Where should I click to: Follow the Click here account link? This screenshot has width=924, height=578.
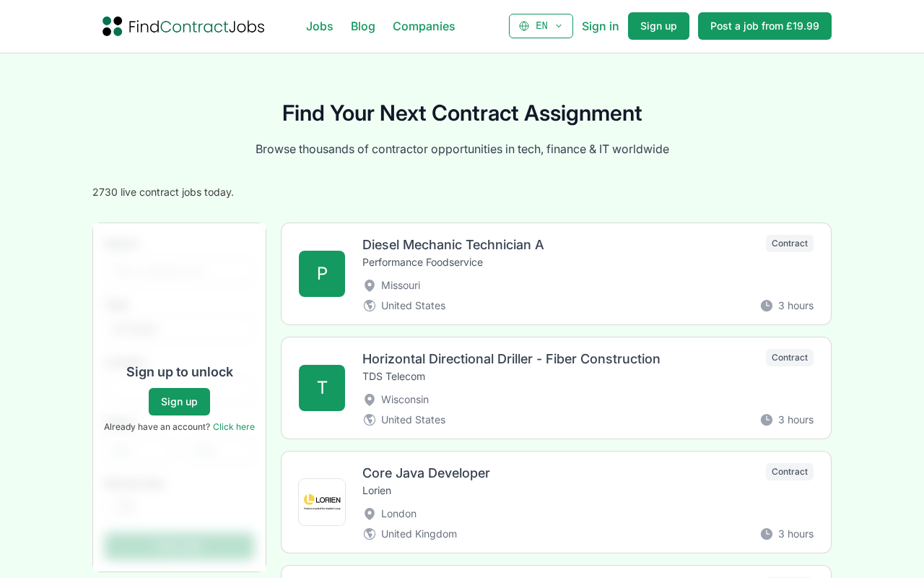(234, 427)
